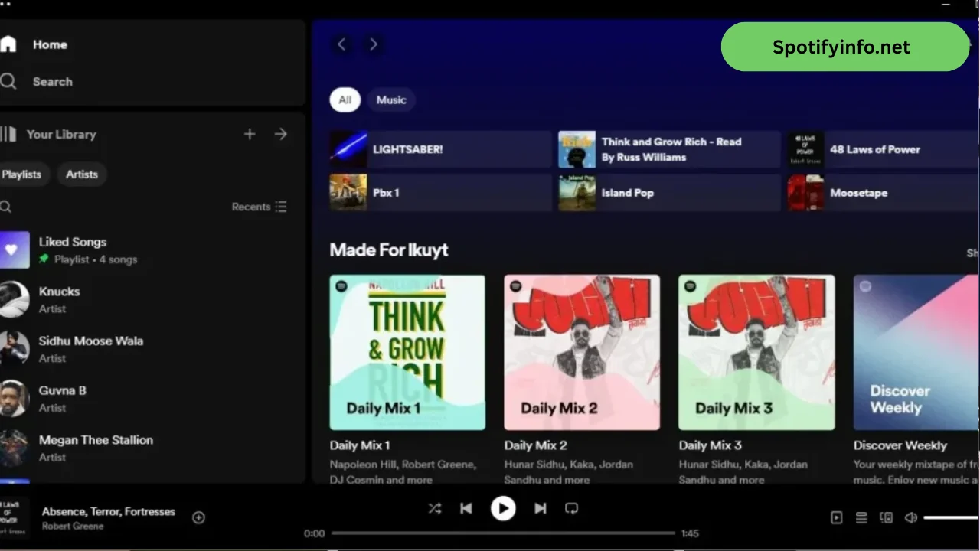
Task: Open the Home label in the sidebar
Action: 50,44
